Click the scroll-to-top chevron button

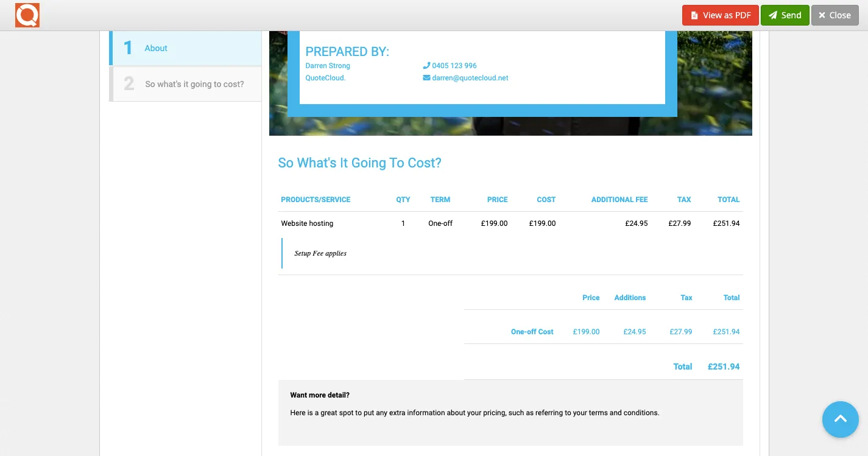(x=840, y=419)
